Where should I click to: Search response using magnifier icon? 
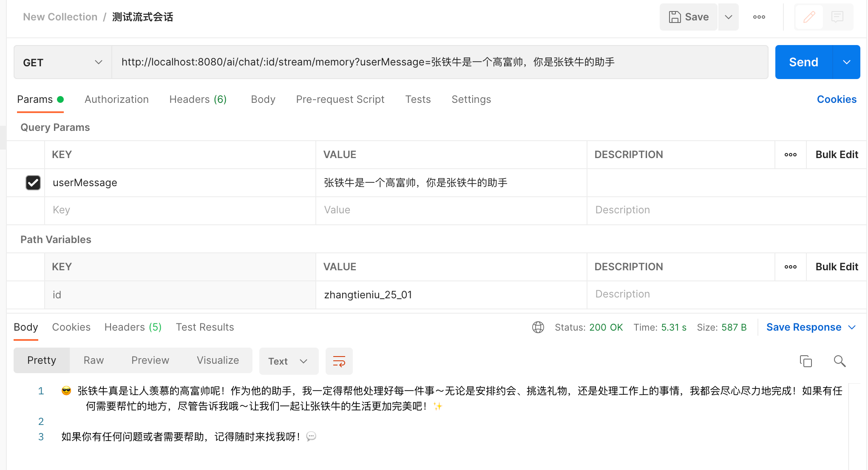click(x=840, y=361)
